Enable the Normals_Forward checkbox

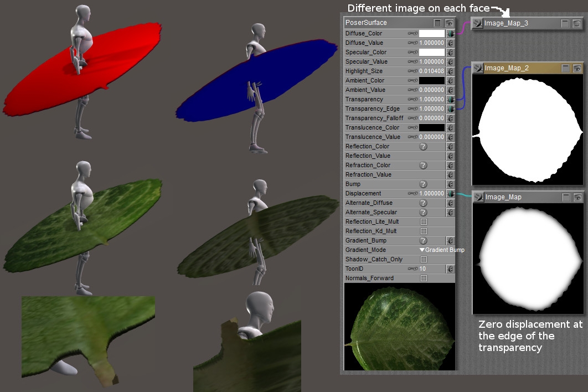424,278
